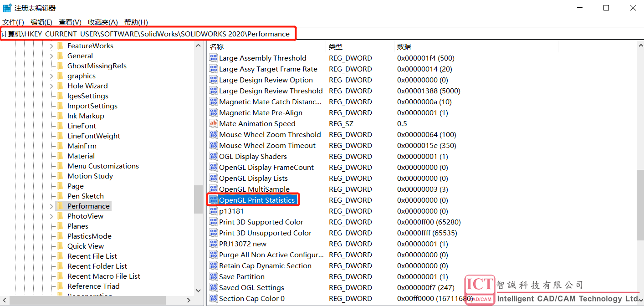Viewport: 644px width, 306px height.
Task: Click tree pane scroll down arrow
Action: coord(198,291)
